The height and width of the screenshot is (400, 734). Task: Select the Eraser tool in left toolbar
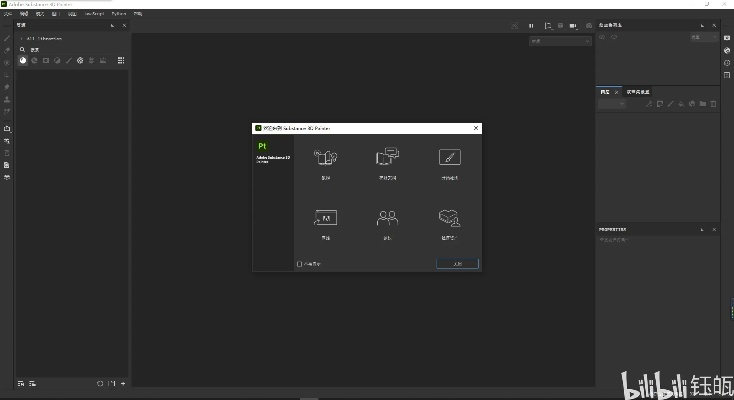click(7, 50)
